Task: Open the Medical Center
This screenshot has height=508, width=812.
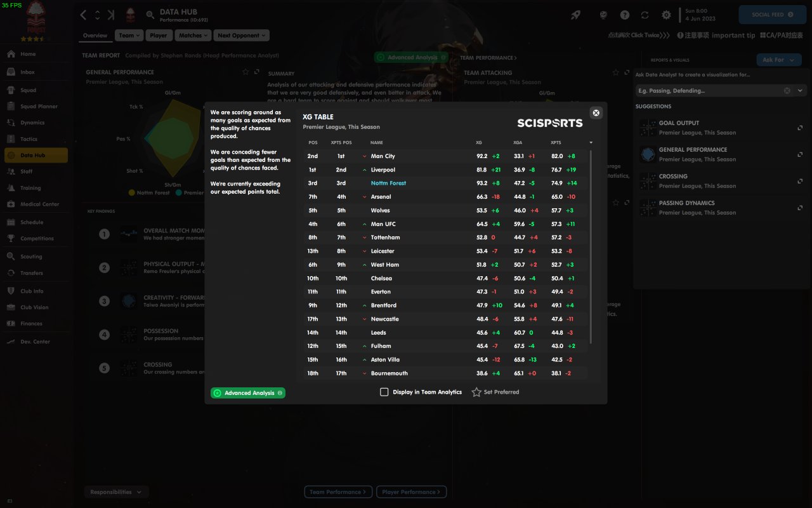Action: coord(34,204)
